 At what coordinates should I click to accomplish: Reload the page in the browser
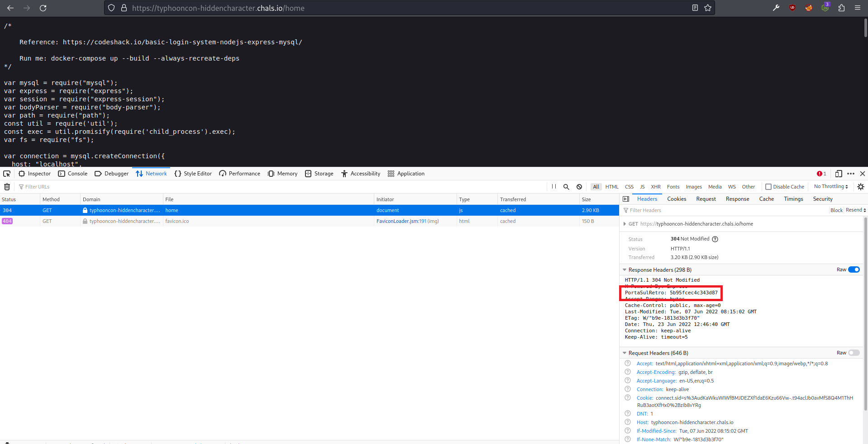[x=43, y=8]
